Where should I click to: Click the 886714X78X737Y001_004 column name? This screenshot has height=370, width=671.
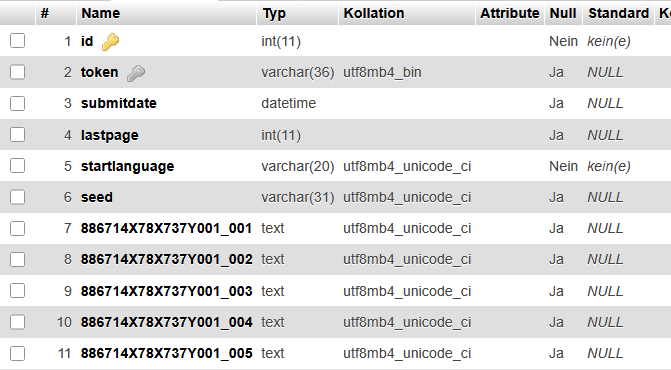pos(166,322)
